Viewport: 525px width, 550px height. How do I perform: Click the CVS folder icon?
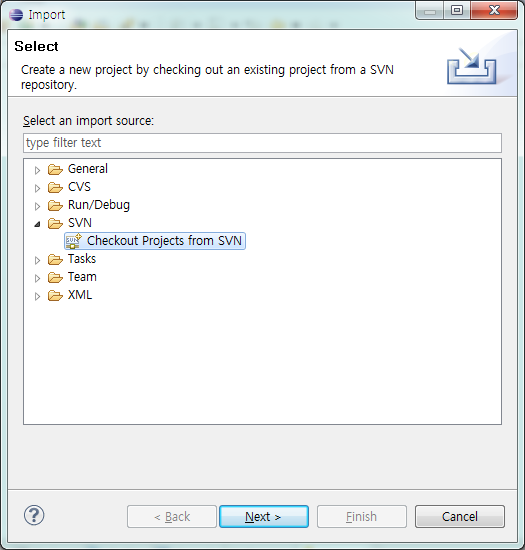pyautogui.click(x=55, y=187)
